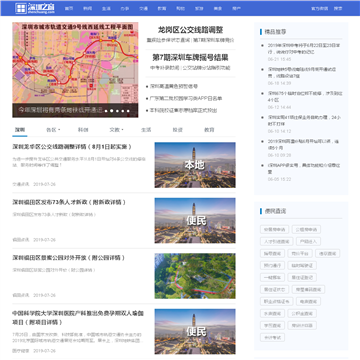Click the 深圳之窗 site logo

(35, 8)
